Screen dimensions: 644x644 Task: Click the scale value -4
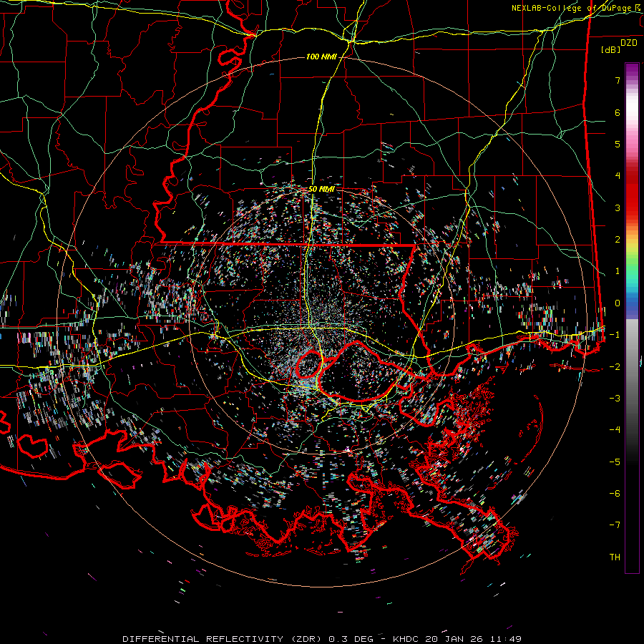615,430
